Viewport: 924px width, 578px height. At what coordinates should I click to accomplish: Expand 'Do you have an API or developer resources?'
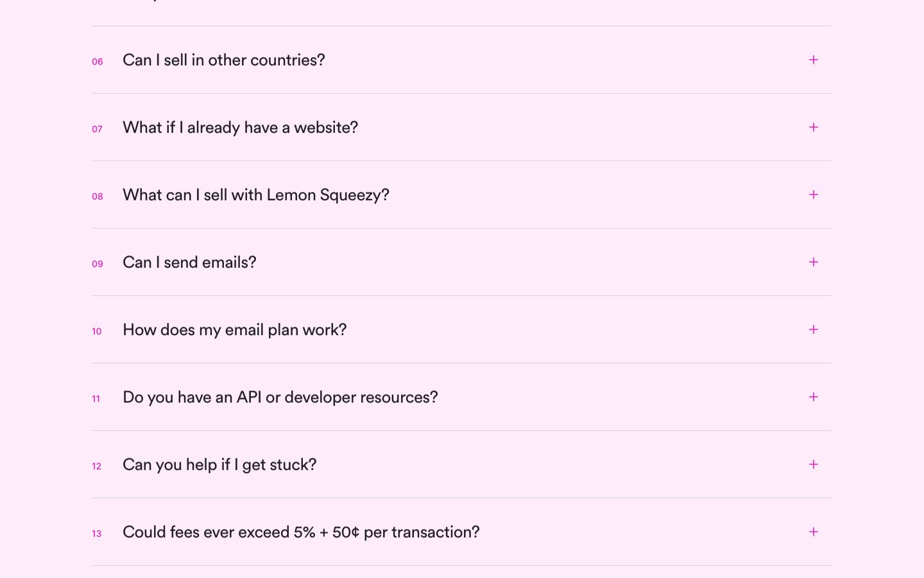point(280,397)
